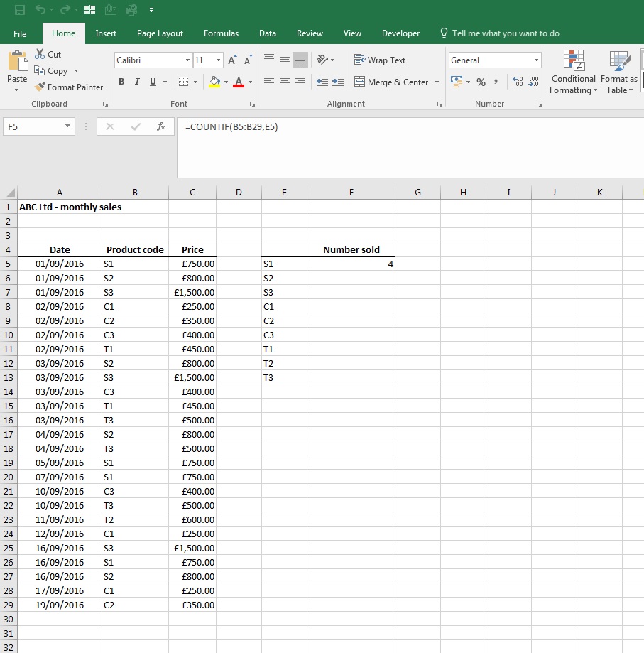Click Increase Indent icon
This screenshot has height=653, width=644.
[338, 81]
